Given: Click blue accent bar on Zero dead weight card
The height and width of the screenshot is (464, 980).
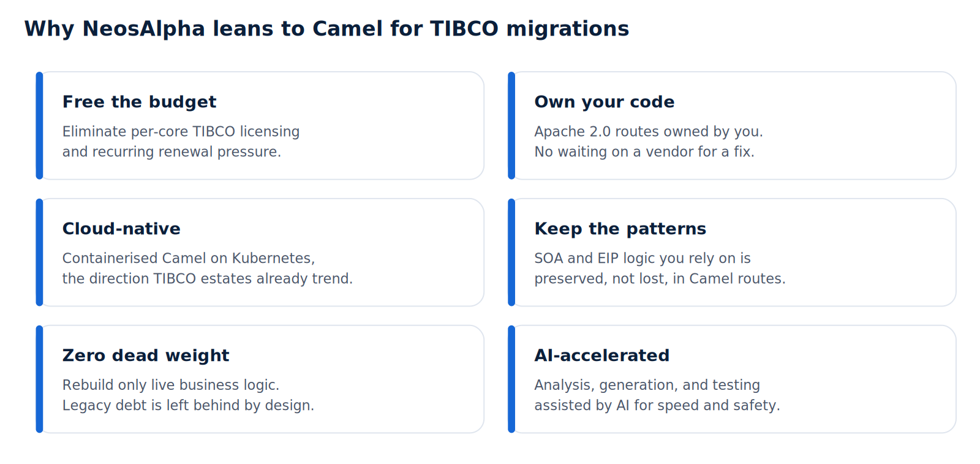Looking at the screenshot, I should [39, 379].
